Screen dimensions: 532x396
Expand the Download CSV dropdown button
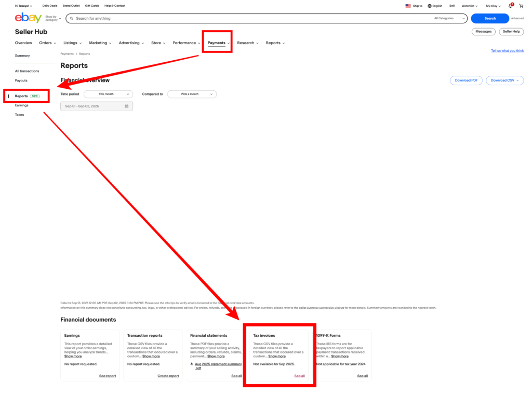pyautogui.click(x=504, y=80)
